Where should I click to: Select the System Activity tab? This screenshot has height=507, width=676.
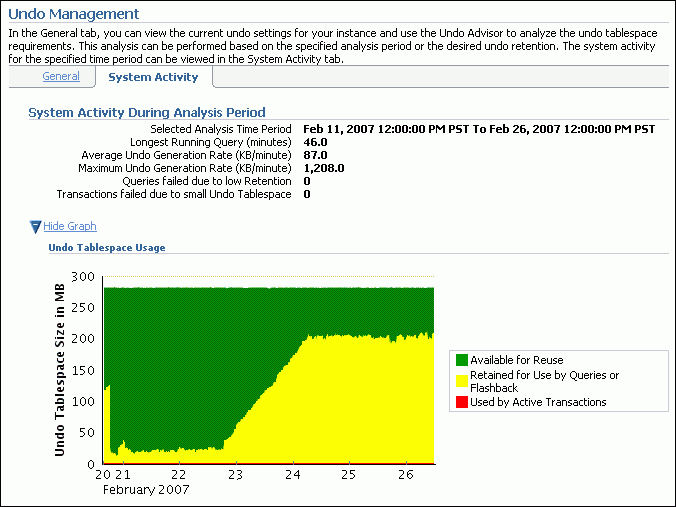[x=153, y=77]
